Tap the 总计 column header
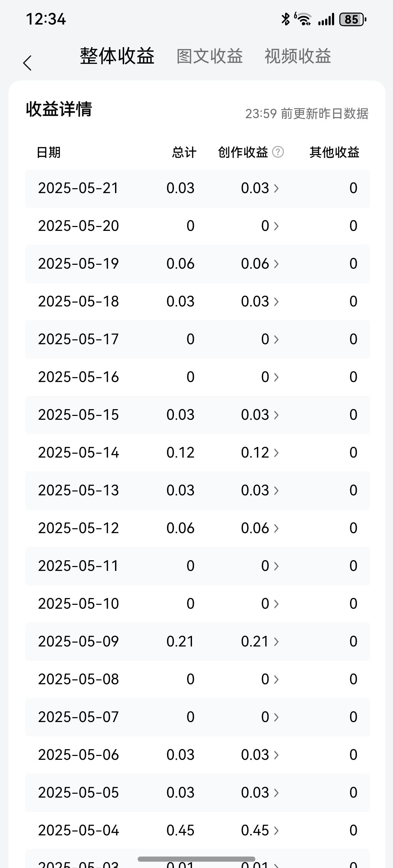Image resolution: width=393 pixels, height=868 pixels. (184, 152)
